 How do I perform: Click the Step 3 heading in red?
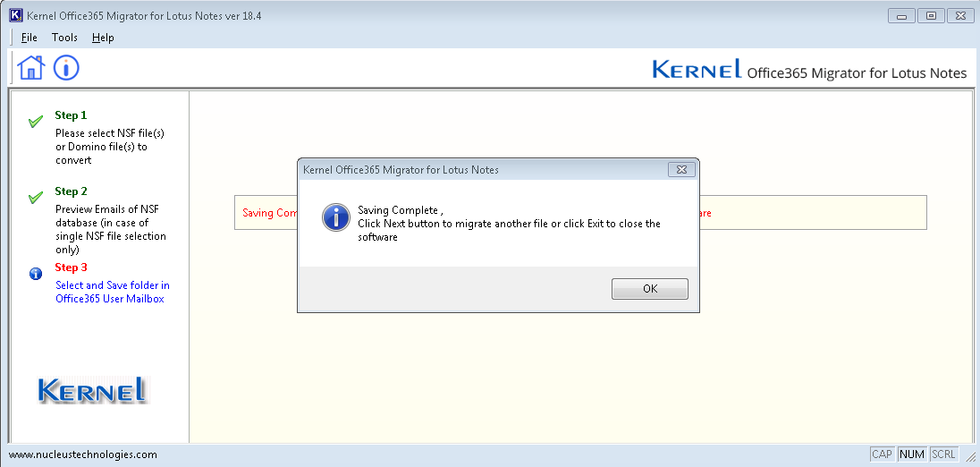click(71, 267)
